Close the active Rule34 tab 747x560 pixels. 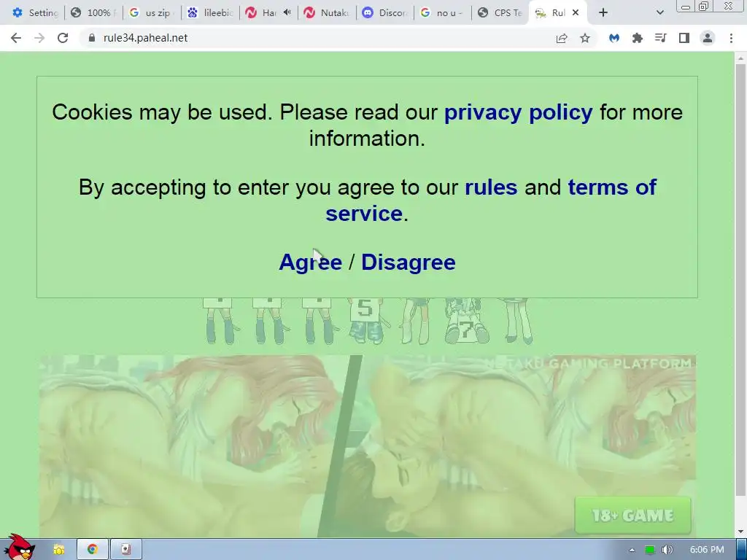[x=576, y=12]
